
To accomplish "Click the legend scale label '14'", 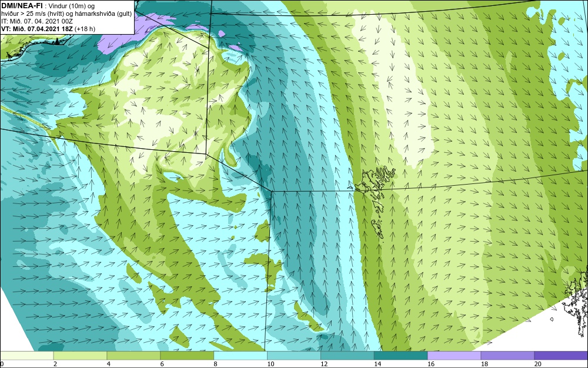I will (x=377, y=364).
